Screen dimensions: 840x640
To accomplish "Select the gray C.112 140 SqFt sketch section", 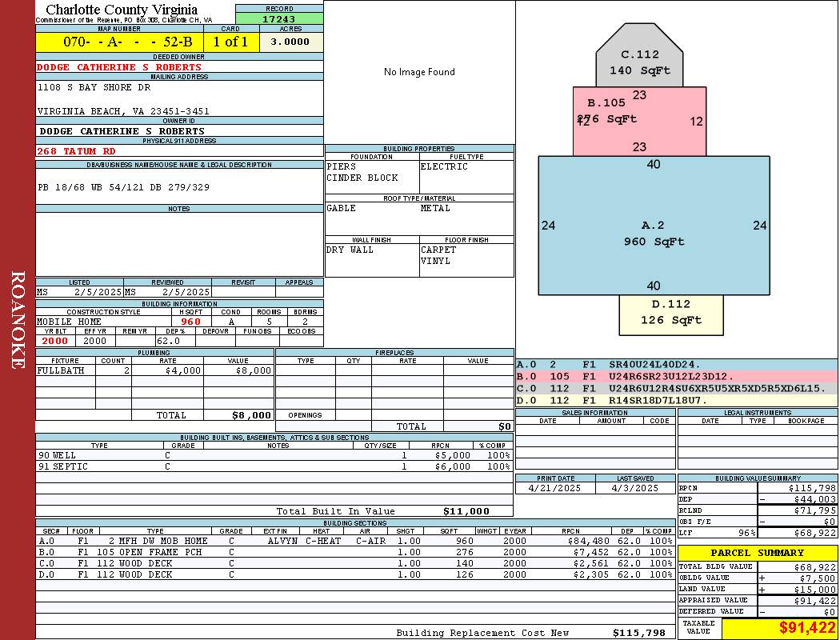I will point(639,55).
